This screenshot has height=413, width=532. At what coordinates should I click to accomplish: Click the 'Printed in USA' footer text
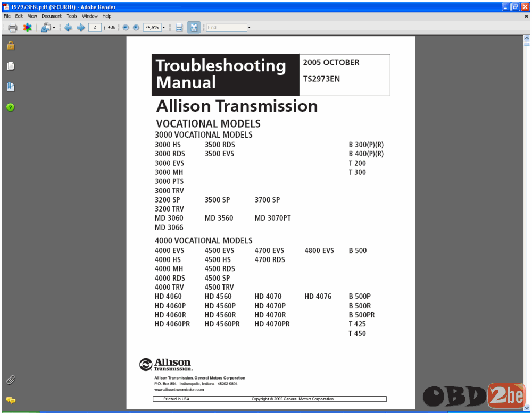coord(177,399)
